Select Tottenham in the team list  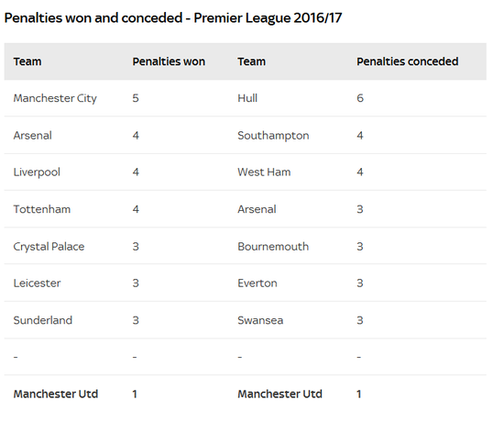42,209
